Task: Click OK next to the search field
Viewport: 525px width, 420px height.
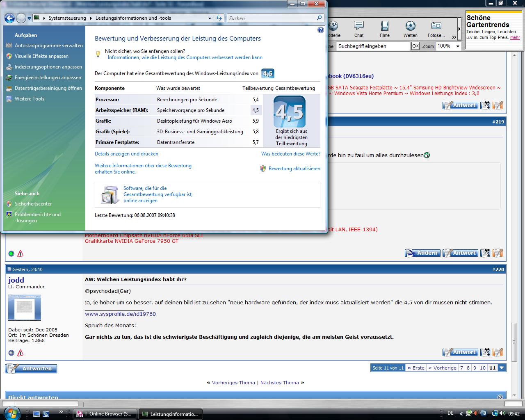Action: tap(415, 46)
